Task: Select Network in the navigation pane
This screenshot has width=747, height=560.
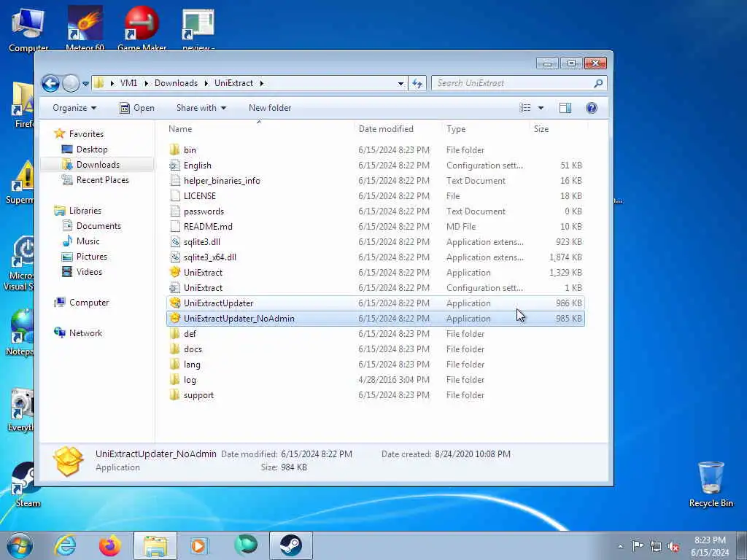Action: pyautogui.click(x=85, y=333)
